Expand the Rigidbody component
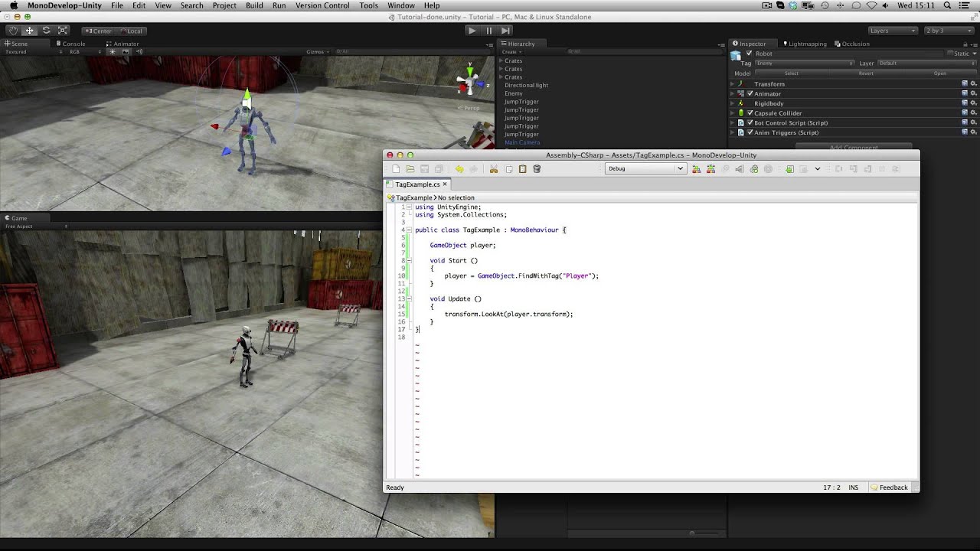Viewport: 980px width, 551px height. (732, 103)
